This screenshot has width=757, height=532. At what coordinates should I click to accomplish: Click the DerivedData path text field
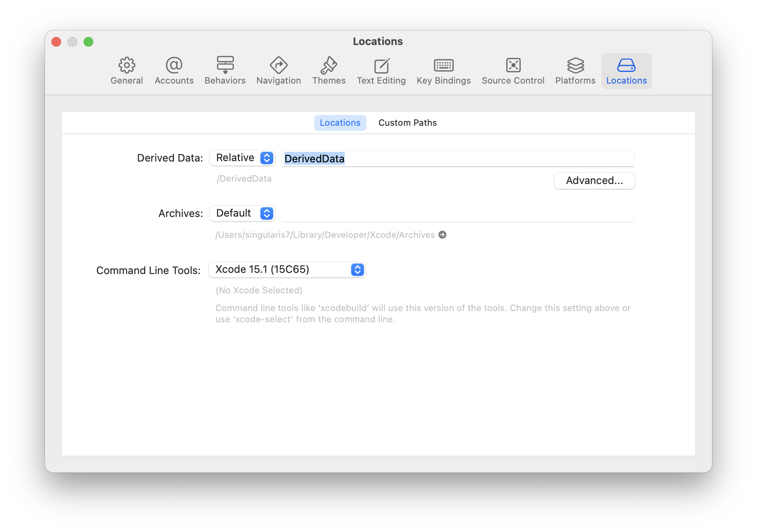tap(458, 158)
